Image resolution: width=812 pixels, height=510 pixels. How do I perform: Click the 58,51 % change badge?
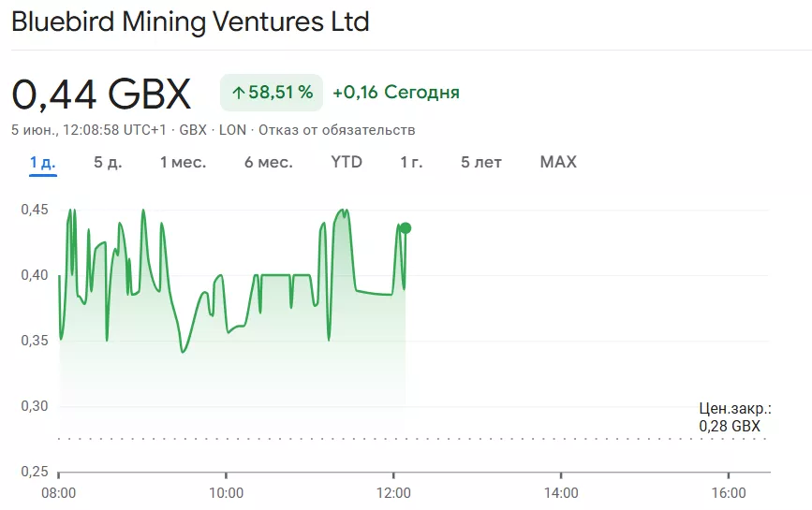[272, 93]
